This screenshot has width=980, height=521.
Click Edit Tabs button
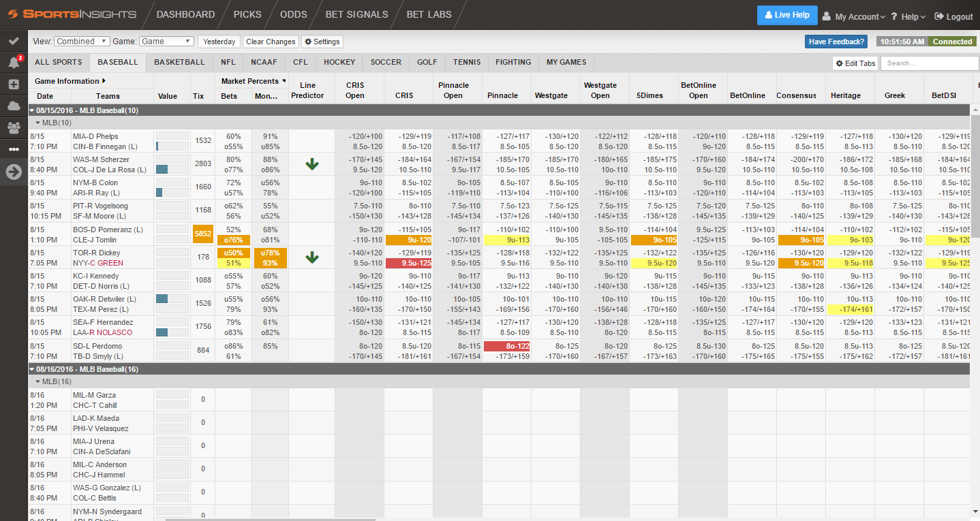[855, 63]
